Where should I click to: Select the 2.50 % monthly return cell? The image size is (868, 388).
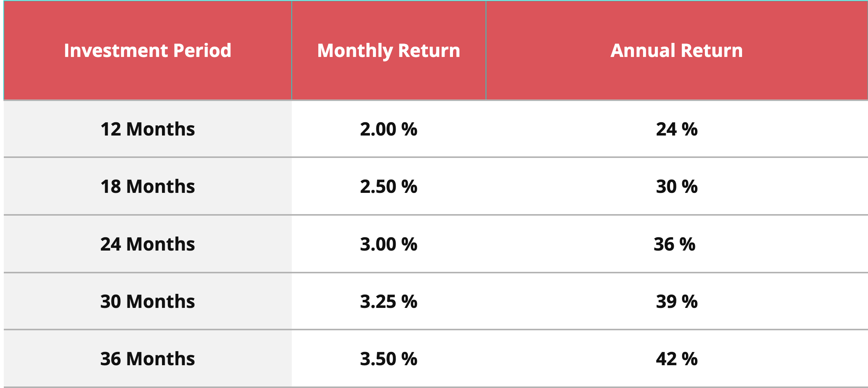(388, 186)
